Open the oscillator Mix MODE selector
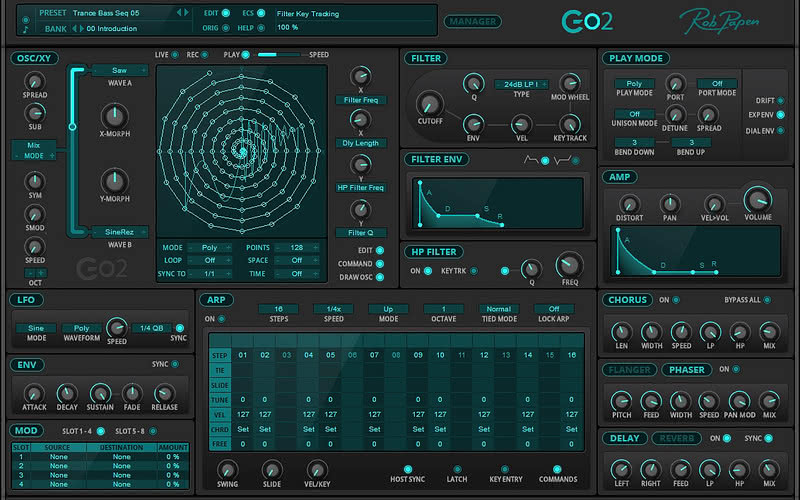The image size is (800, 500). tap(34, 151)
